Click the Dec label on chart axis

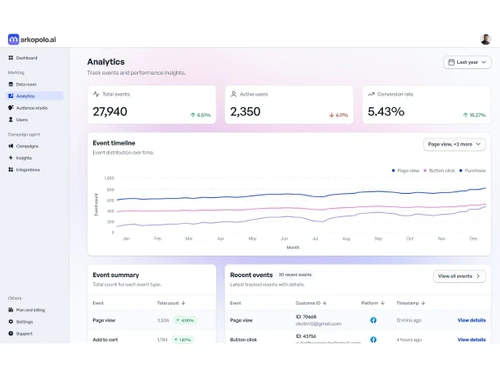[473, 238]
